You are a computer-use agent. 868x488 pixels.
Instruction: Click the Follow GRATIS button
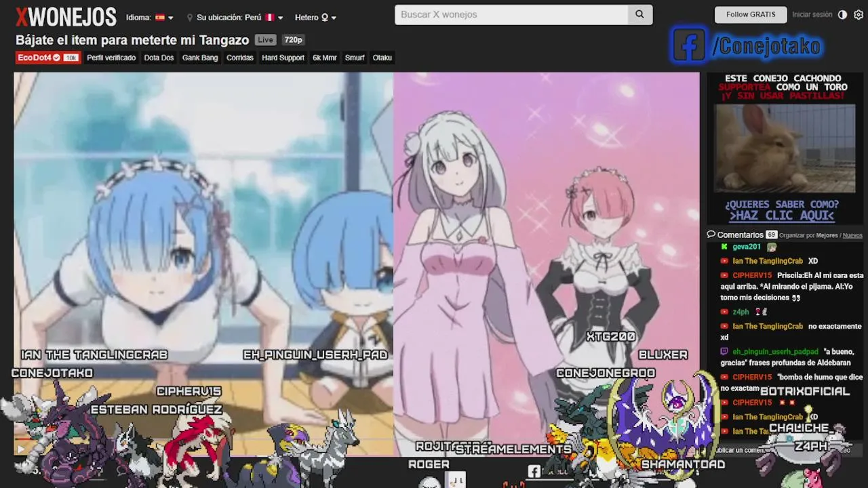tap(751, 15)
